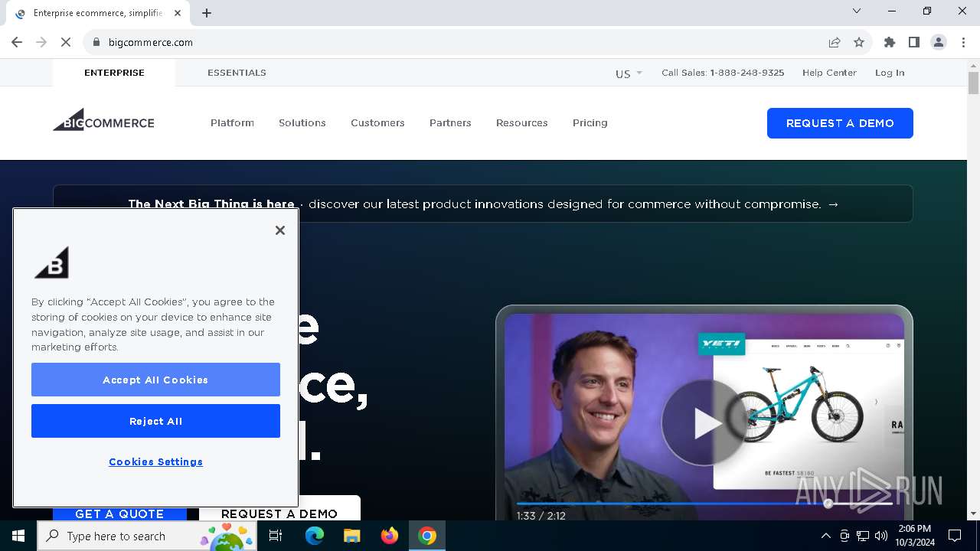This screenshot has width=980, height=551.
Task: Click Get a Quote button
Action: (x=119, y=513)
